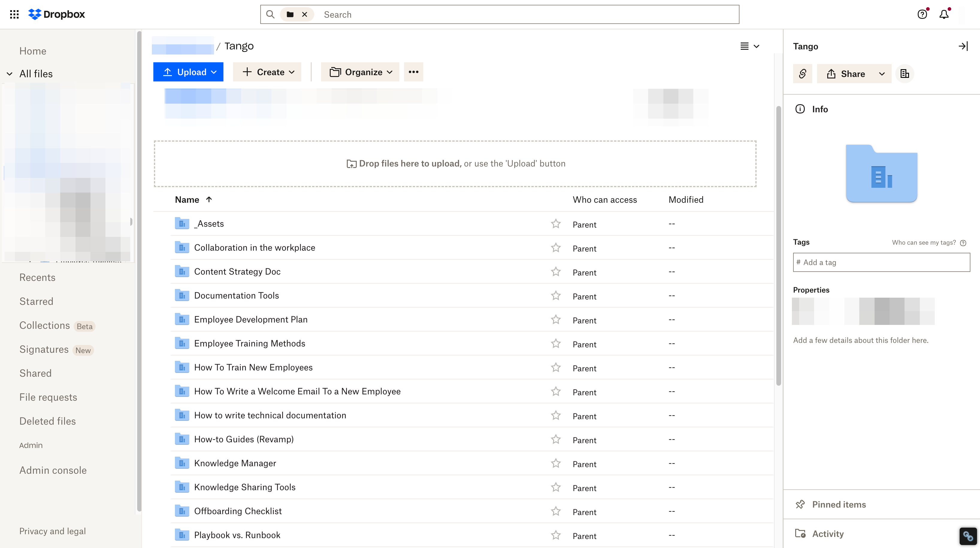Click the _Assets folder icon

[182, 224]
